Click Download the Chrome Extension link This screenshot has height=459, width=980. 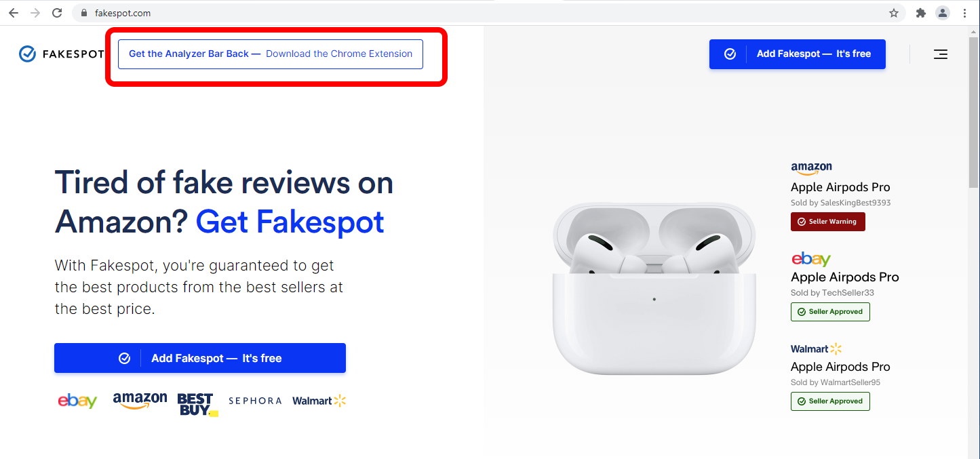[x=340, y=54]
